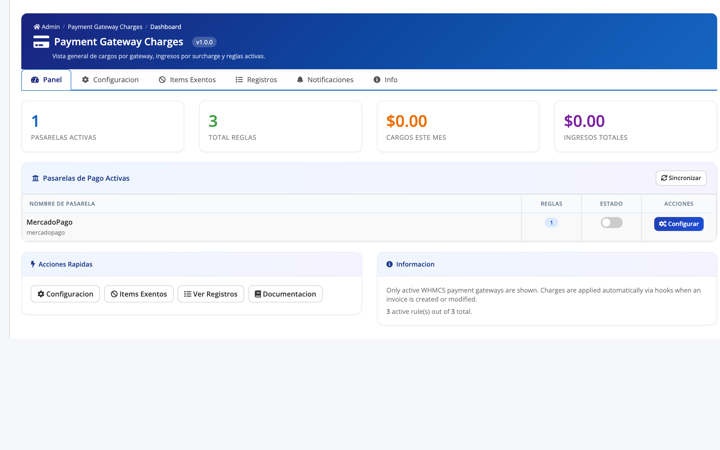Toggle the MercadoPago estado switch
This screenshot has height=450, width=720.
point(612,223)
